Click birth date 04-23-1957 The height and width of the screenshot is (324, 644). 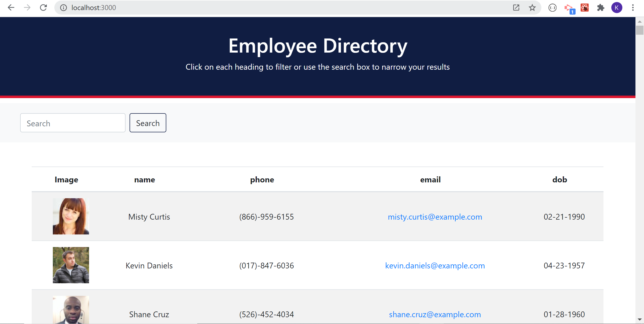pyautogui.click(x=564, y=266)
